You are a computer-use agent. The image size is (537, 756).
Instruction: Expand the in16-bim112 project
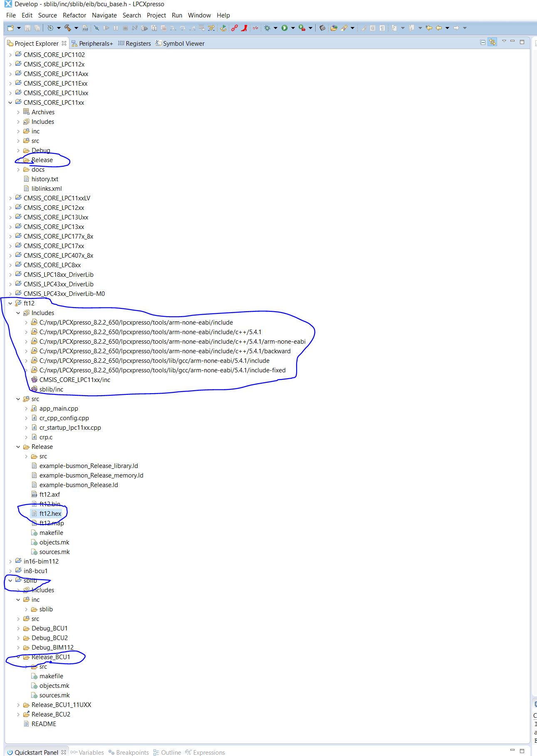click(x=10, y=561)
